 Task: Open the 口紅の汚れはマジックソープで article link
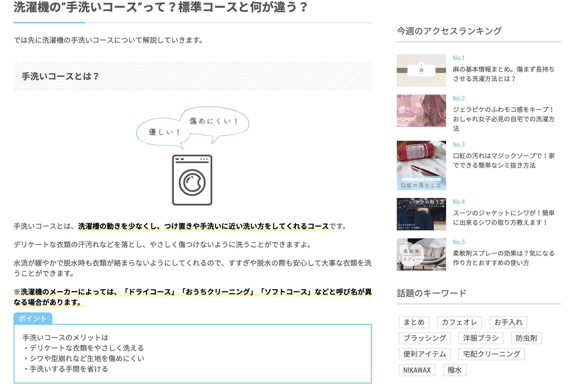[x=503, y=160]
